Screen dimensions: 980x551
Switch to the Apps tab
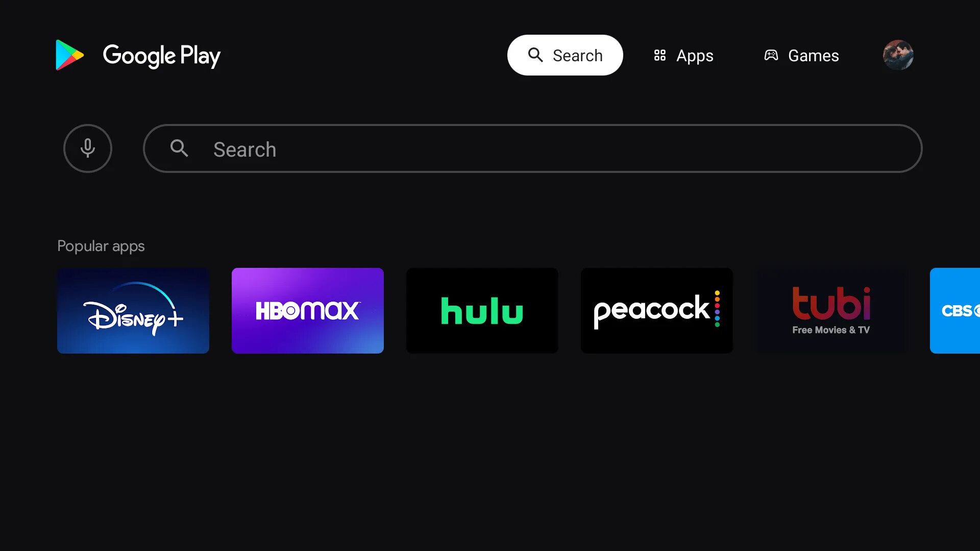tap(683, 55)
